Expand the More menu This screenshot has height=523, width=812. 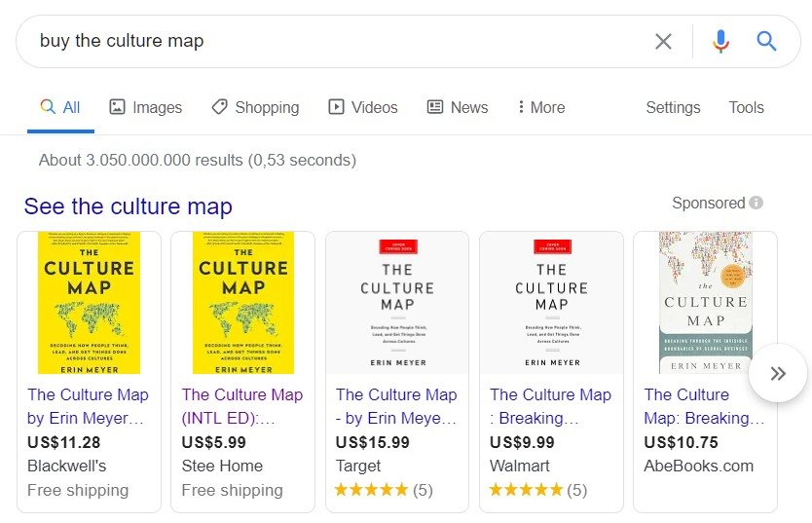[x=541, y=107]
